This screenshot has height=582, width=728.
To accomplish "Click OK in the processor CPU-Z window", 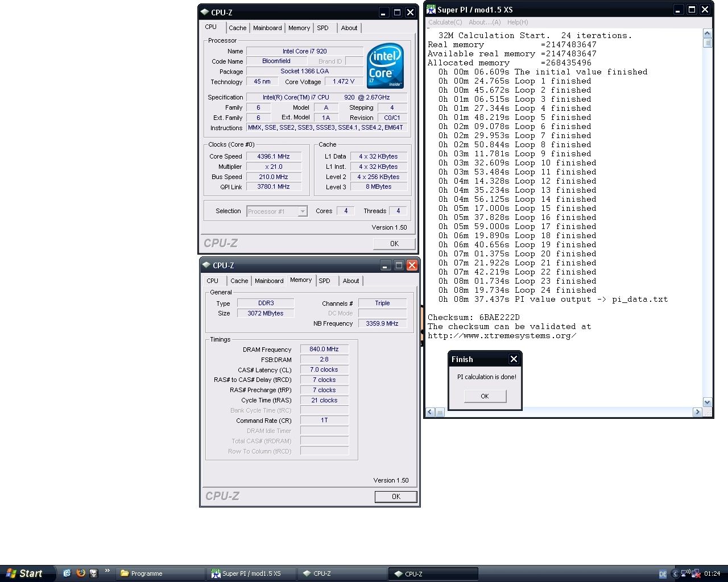I will [394, 243].
